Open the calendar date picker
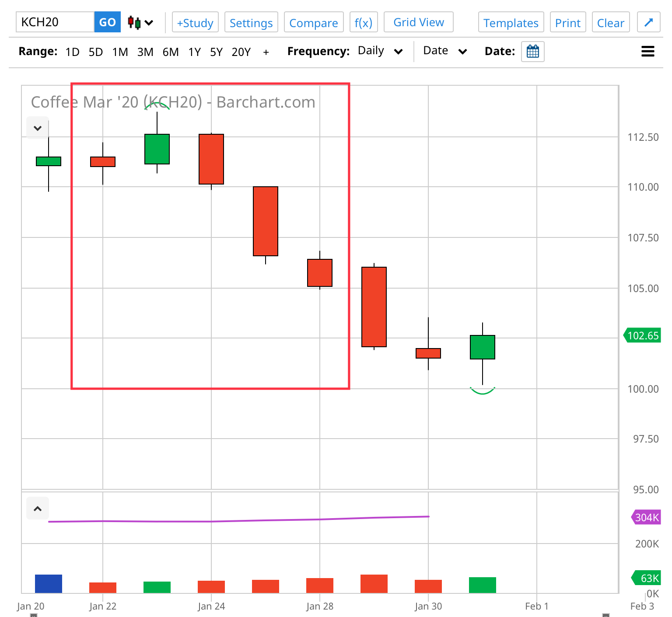The height and width of the screenshot is (617, 672). tap(532, 52)
